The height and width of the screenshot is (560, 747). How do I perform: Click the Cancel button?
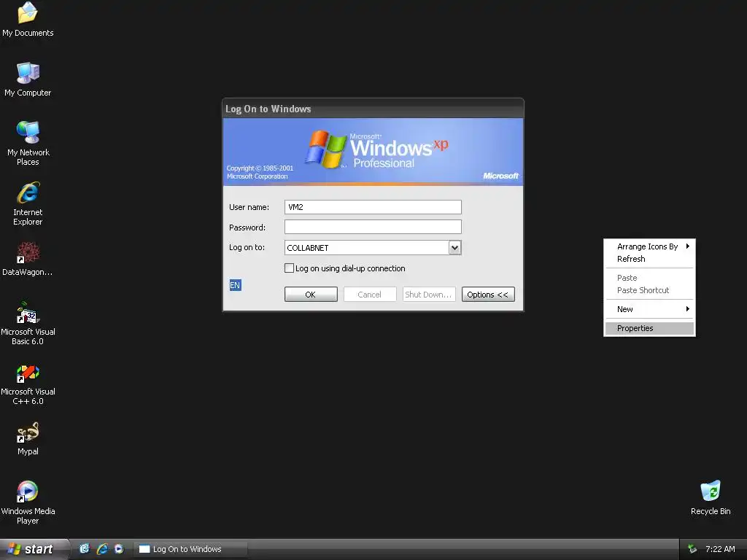point(370,295)
